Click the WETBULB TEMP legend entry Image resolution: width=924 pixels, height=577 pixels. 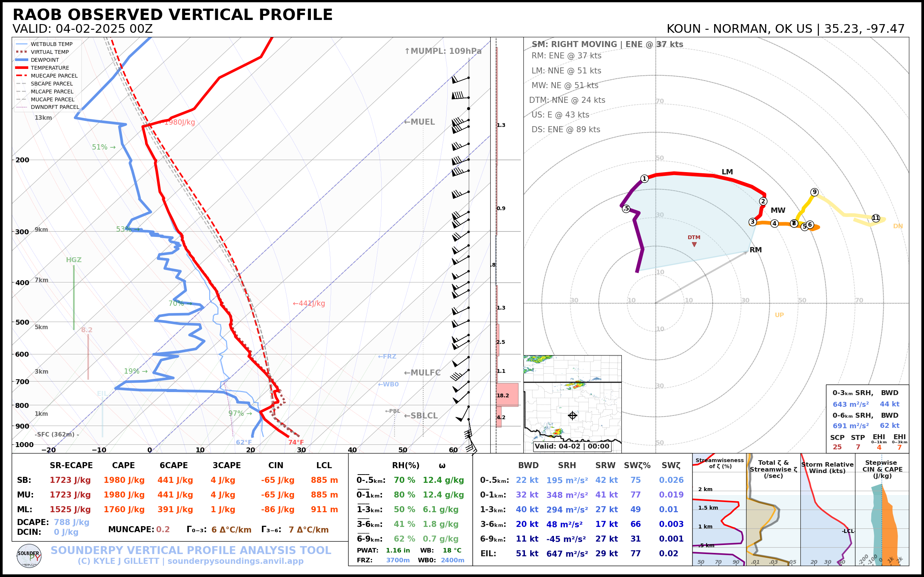(51, 44)
